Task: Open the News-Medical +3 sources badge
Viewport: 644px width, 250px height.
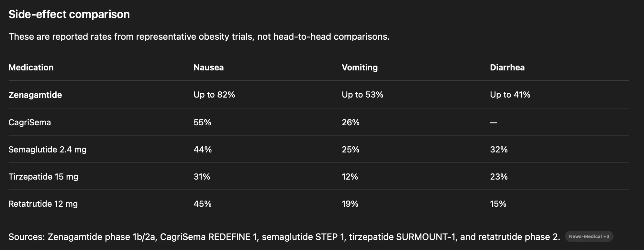Action: pyautogui.click(x=589, y=236)
